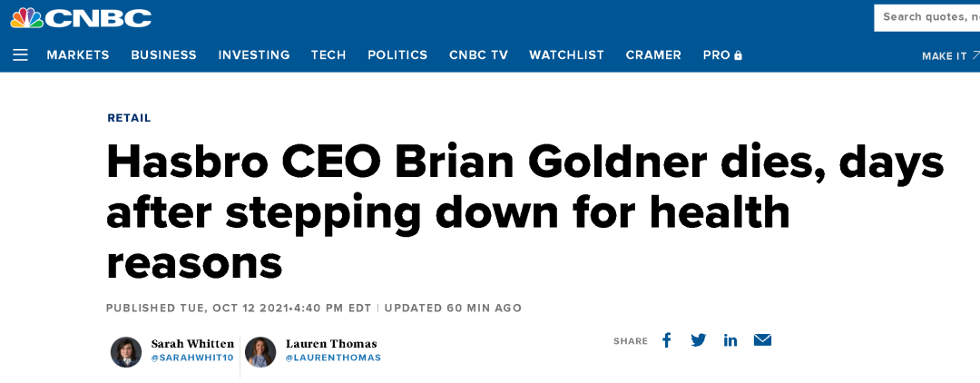Open the Markets menu
Screen dimensions: 980x383
[x=78, y=55]
